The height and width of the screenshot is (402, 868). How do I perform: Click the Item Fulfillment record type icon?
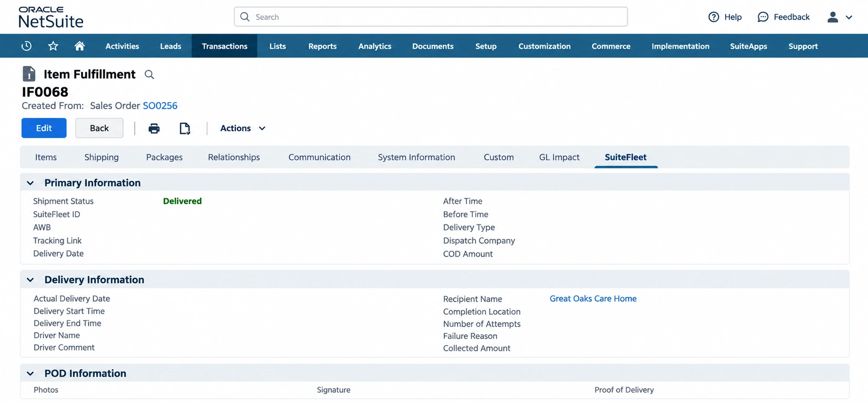click(x=29, y=74)
